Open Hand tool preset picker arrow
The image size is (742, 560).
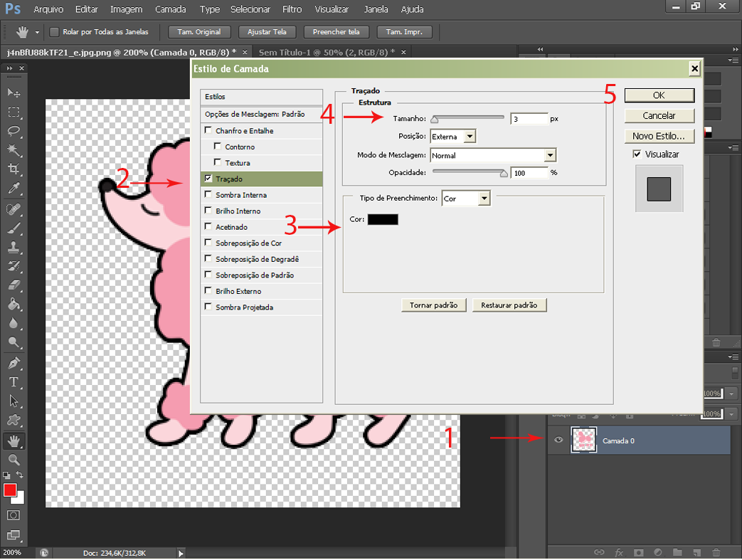[37, 32]
